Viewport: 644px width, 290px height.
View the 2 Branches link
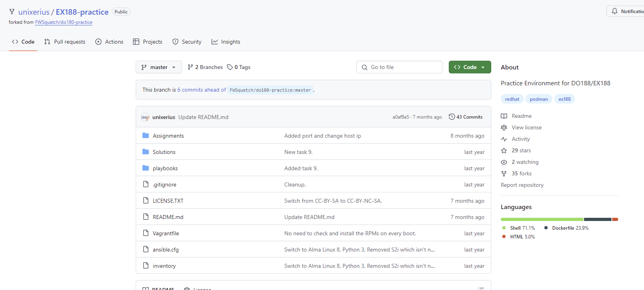tap(205, 67)
